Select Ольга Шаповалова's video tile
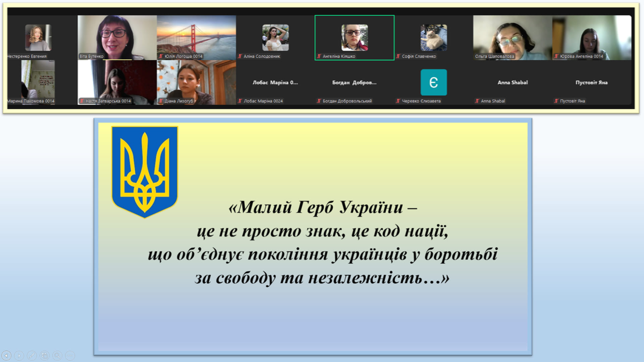The height and width of the screenshot is (362, 644). pyautogui.click(x=513, y=38)
